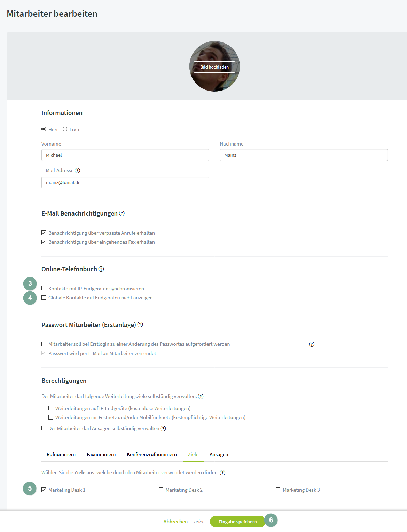Uncheck Benachrichtigung über verpasste Anrufe
Viewport: 407px width, 532px height.
[44, 233]
